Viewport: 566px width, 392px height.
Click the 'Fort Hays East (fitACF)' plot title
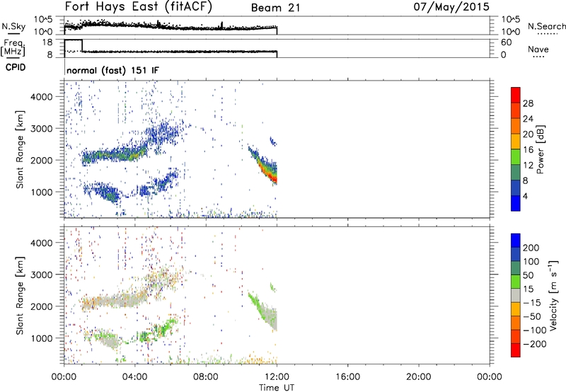coord(139,6)
